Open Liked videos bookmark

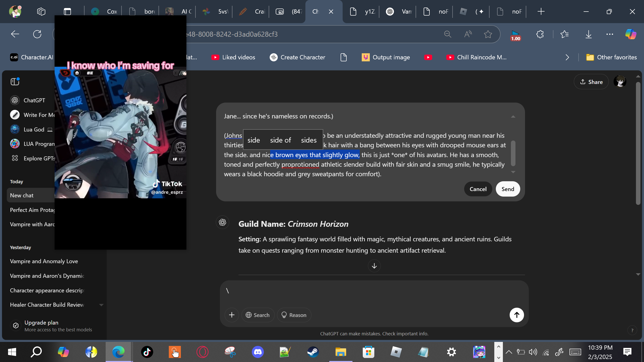click(233, 58)
